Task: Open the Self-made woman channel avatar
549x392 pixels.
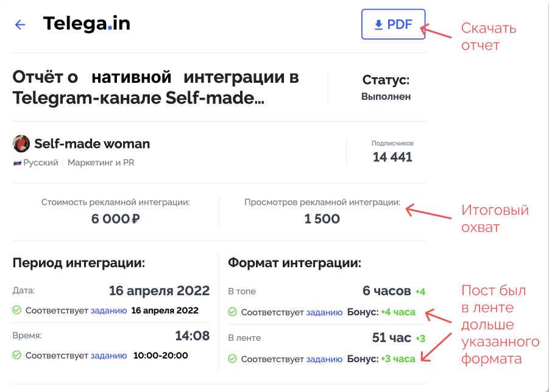Action: click(21, 144)
